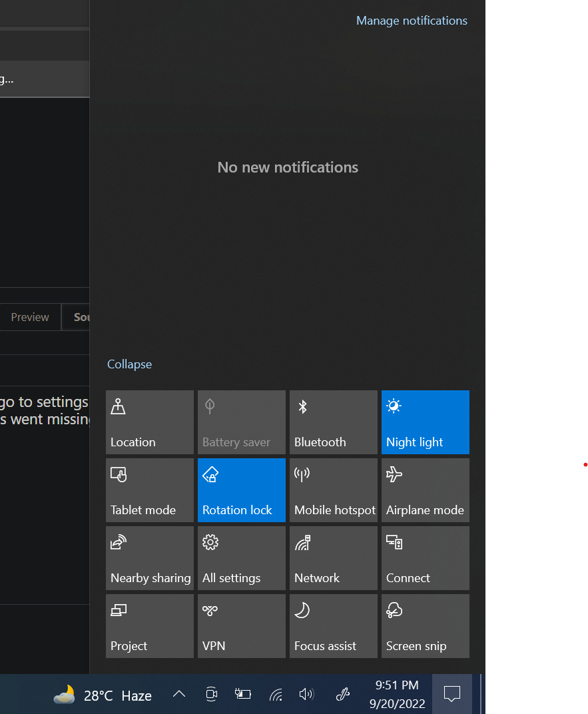588x714 pixels.
Task: Open Manage notifications link
Action: 412,21
